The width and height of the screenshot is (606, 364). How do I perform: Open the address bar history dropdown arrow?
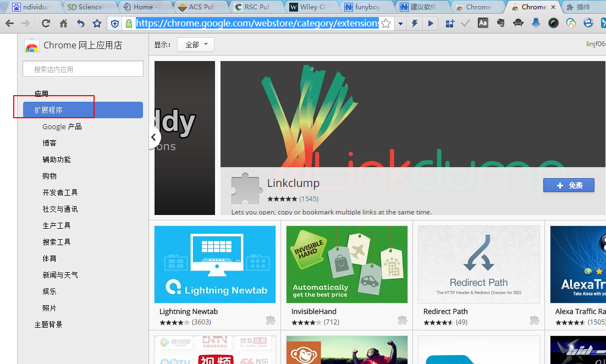tap(400, 24)
